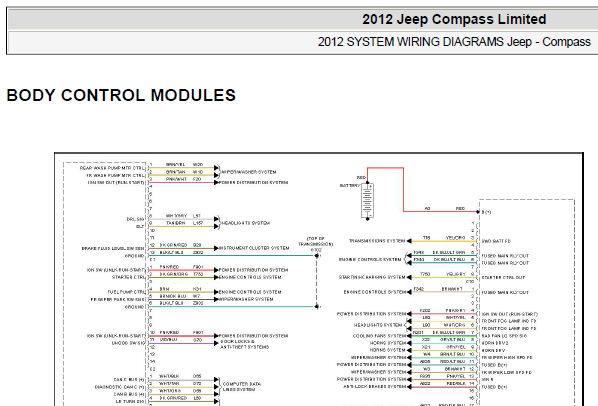Click the arrow leading to Door Locks & Anti-Theft Systems
Image resolution: width=598 pixels, height=406 pixels.
click(216, 343)
